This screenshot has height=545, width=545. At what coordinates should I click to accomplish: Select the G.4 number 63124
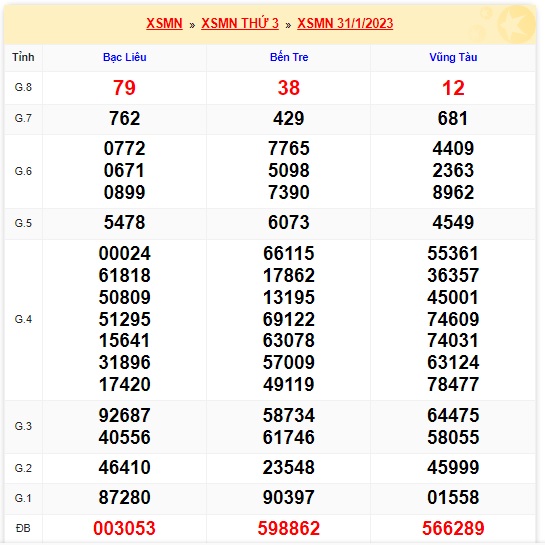453,363
